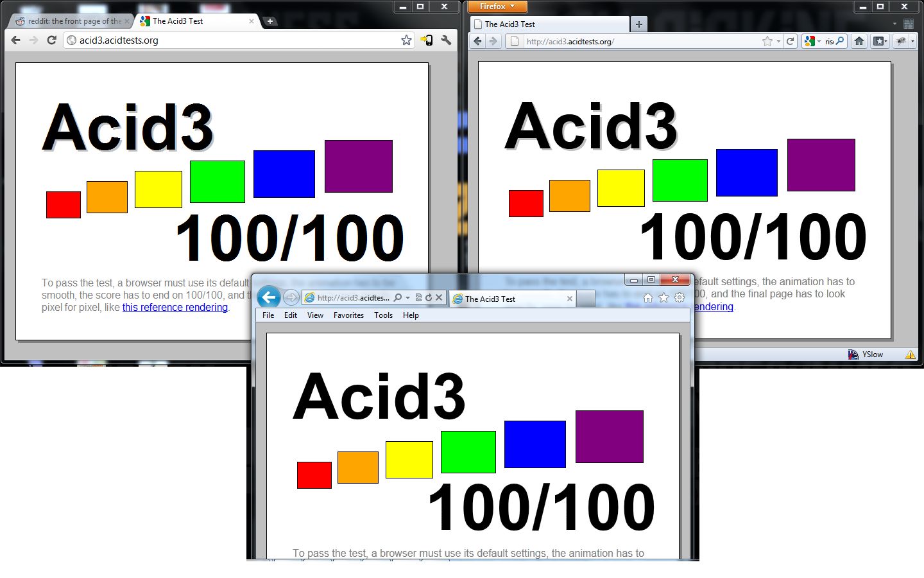Open the orange Firefox menu dropdown
Viewport: 924px width, 578px height.
pyautogui.click(x=497, y=6)
